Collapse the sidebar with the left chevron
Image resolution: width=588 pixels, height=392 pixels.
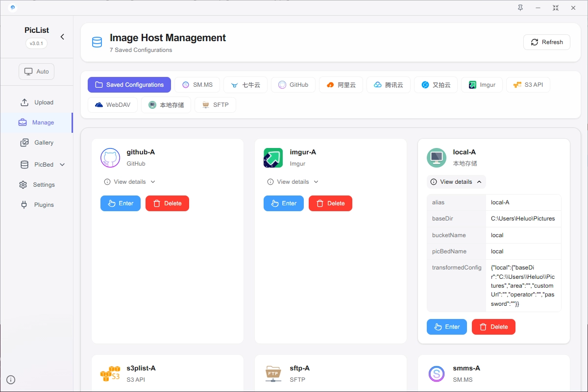[62, 37]
